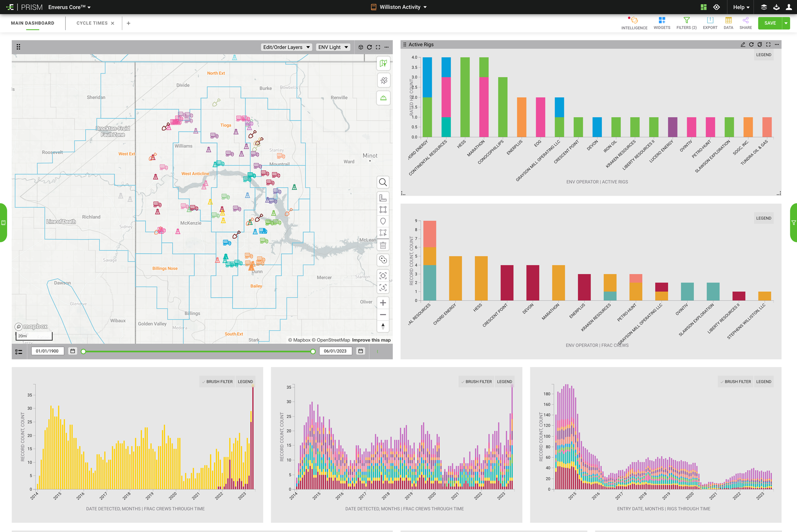Click the Save button
The height and width of the screenshot is (532, 797).
[x=770, y=23]
